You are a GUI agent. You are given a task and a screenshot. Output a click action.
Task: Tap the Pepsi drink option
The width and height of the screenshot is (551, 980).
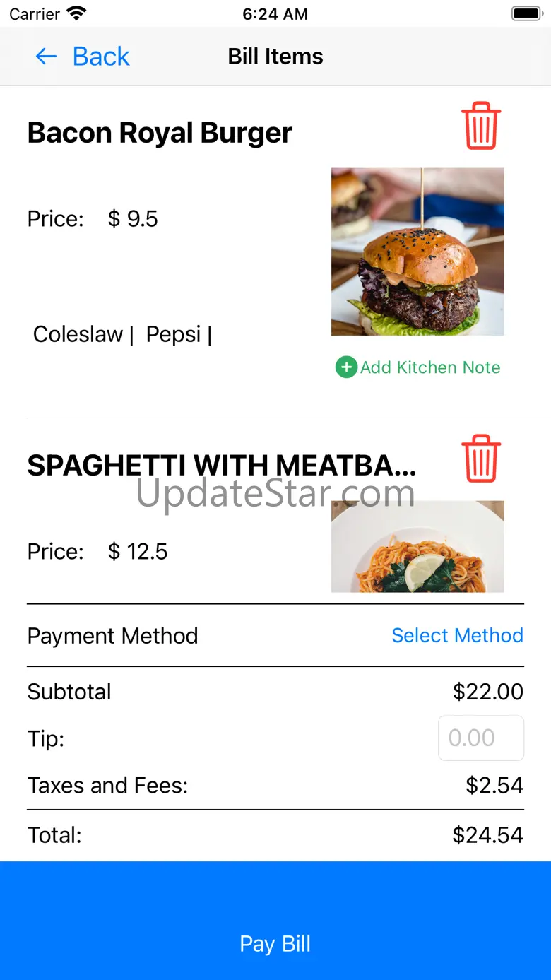pyautogui.click(x=174, y=334)
